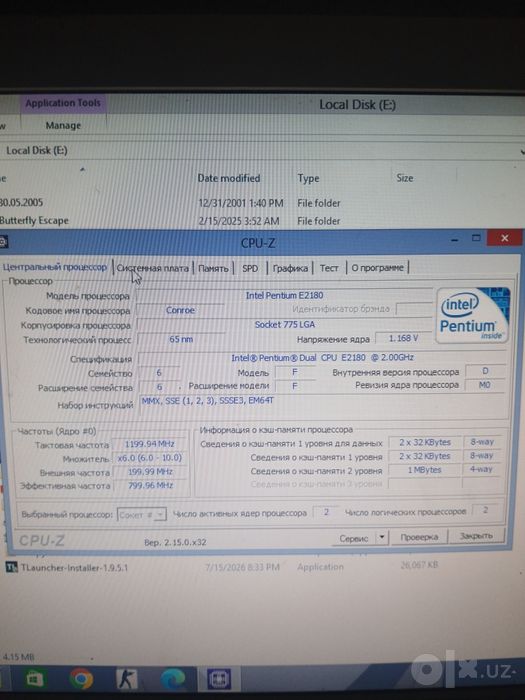Select the TLauncher-Installer-1.9.5.1 file

coord(74,567)
